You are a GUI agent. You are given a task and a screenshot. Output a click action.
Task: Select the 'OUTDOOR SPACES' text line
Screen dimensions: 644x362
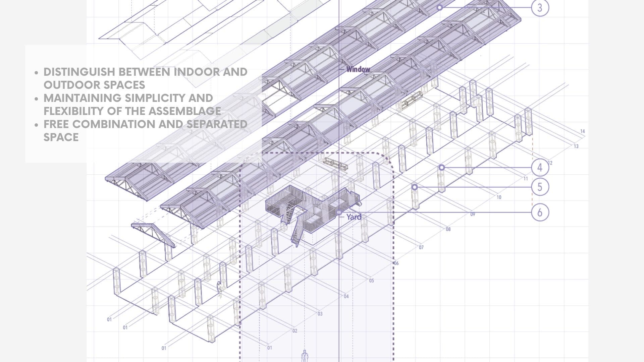click(94, 85)
